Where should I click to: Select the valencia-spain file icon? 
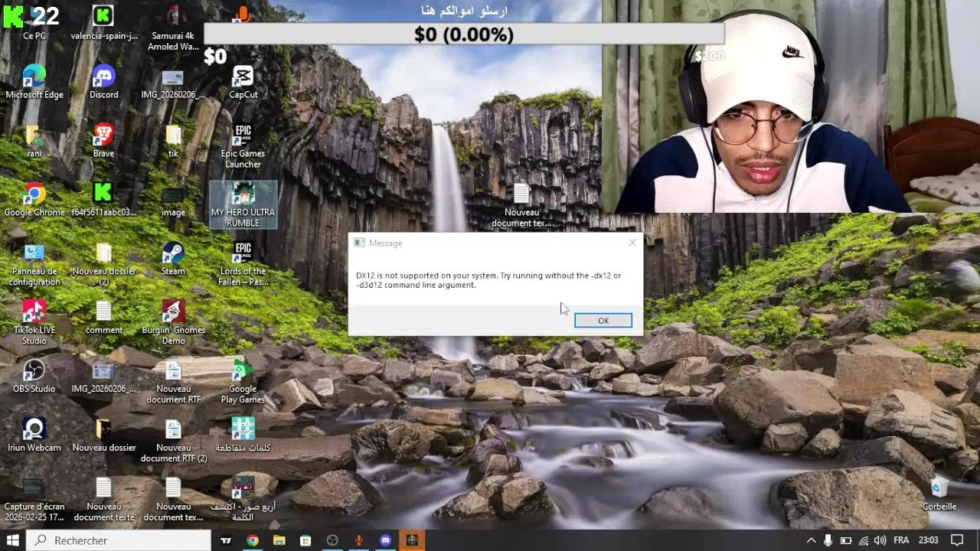(103, 22)
